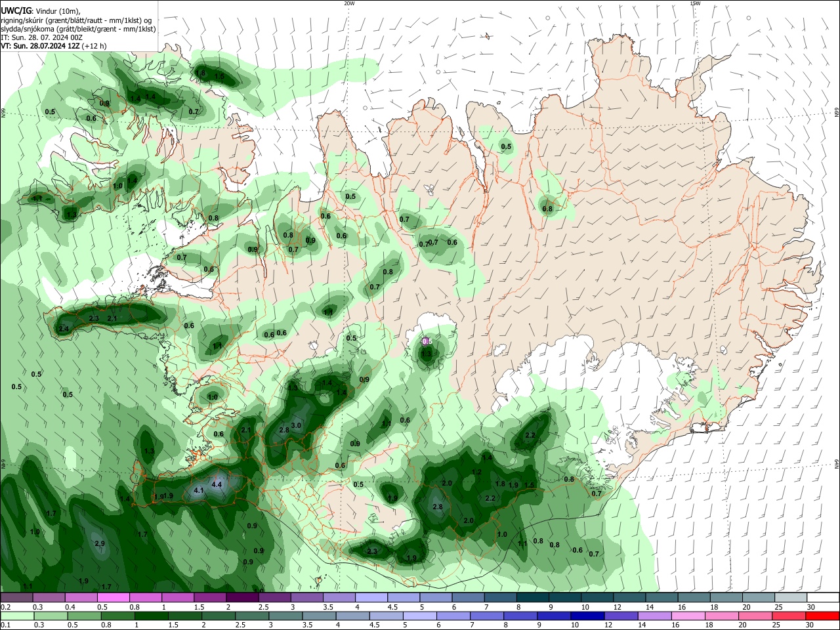Click the 'IT: Sun. 28. 07. 2024 00Z' line
The width and height of the screenshot is (840, 630).
(41, 37)
